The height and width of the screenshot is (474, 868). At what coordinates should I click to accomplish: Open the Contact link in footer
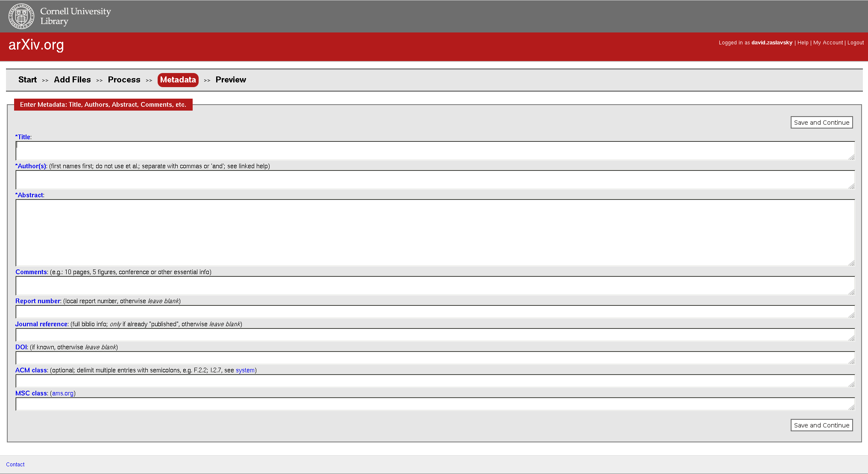point(15,465)
